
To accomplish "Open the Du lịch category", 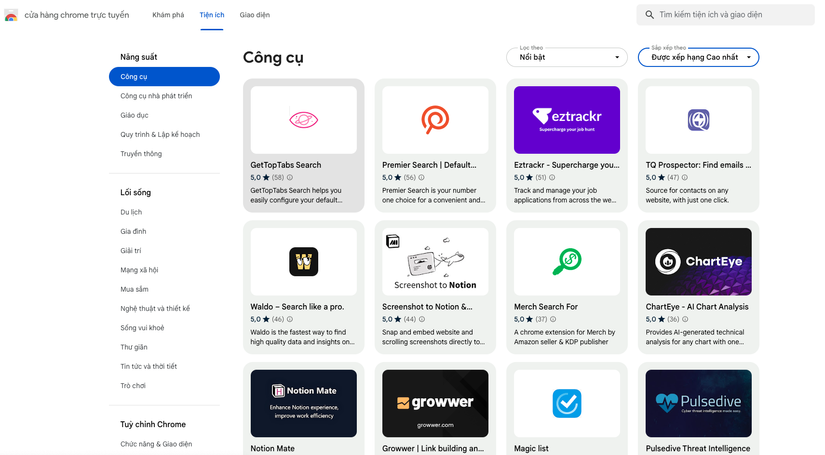I will tap(131, 212).
